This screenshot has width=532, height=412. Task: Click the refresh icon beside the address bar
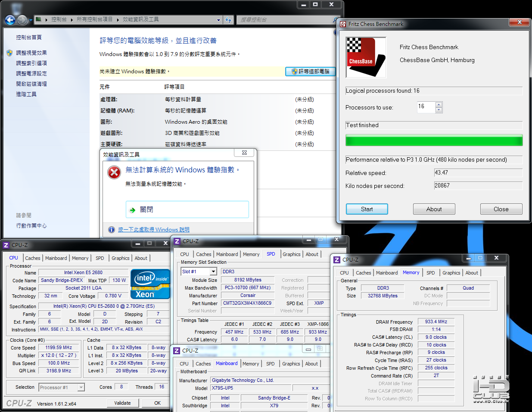coord(228,20)
